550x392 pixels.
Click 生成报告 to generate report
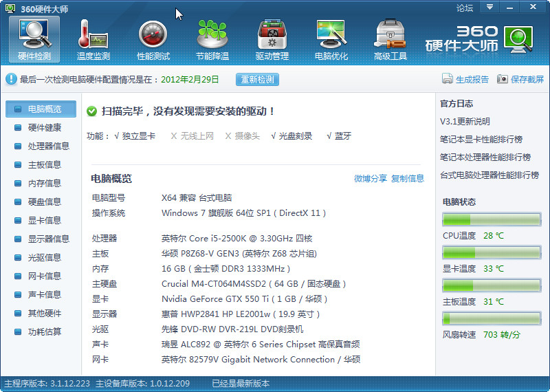(x=472, y=79)
